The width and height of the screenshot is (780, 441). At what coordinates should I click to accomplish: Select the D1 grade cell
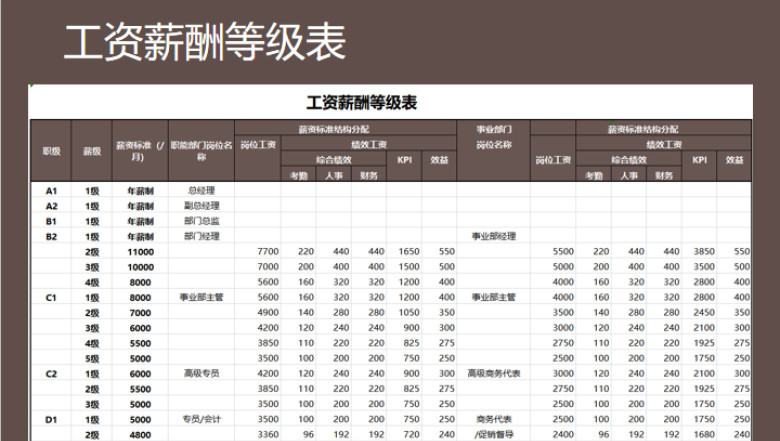click(x=51, y=420)
